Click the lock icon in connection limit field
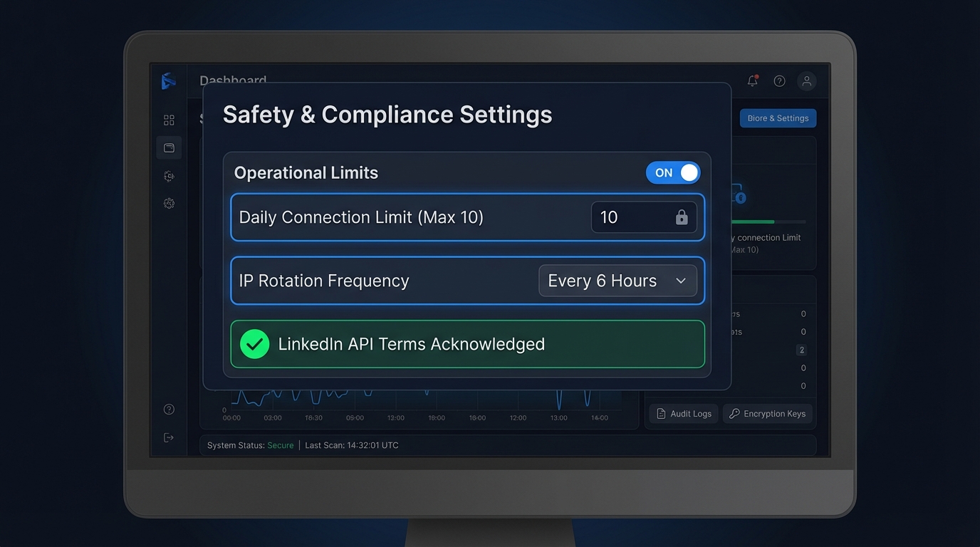Image resolution: width=980 pixels, height=547 pixels. [681, 218]
